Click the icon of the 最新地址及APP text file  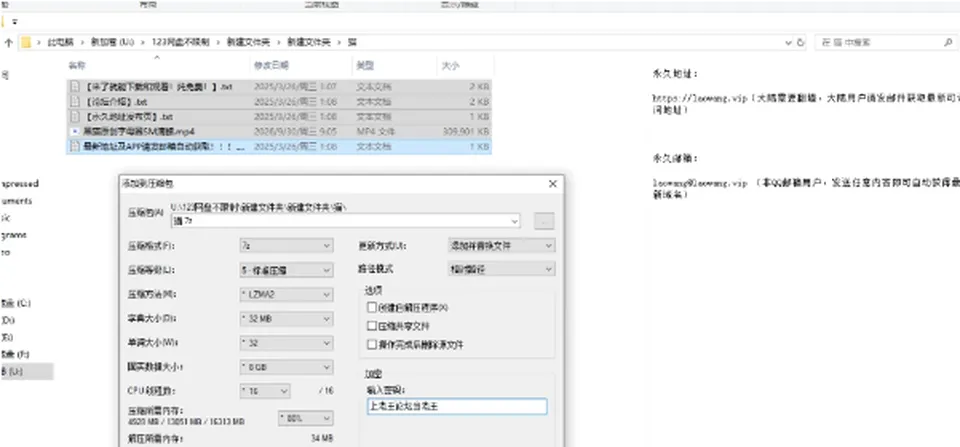75,146
